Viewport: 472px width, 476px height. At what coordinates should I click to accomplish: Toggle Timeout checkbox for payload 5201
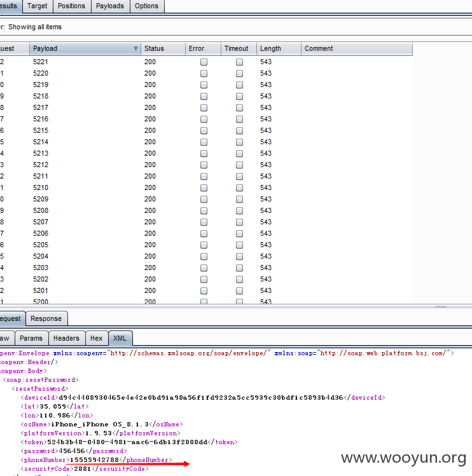pyautogui.click(x=239, y=290)
